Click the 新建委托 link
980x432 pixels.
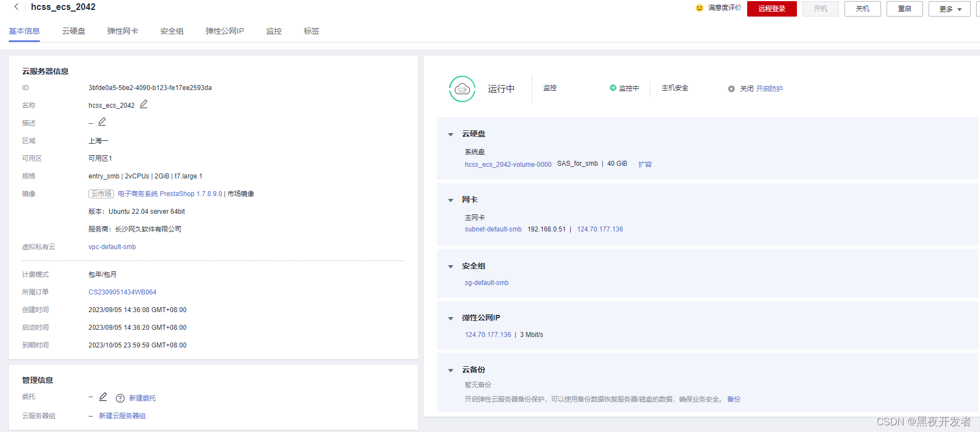coord(142,398)
